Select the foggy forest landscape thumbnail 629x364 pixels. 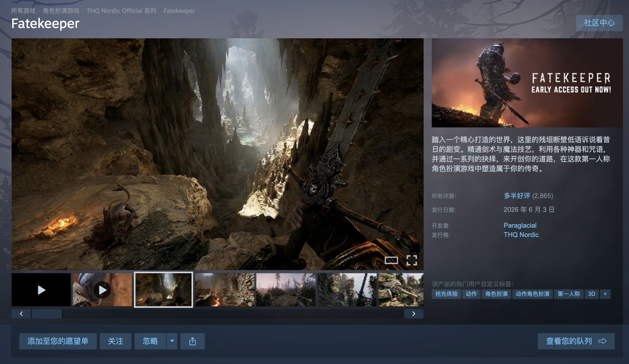[x=286, y=290]
